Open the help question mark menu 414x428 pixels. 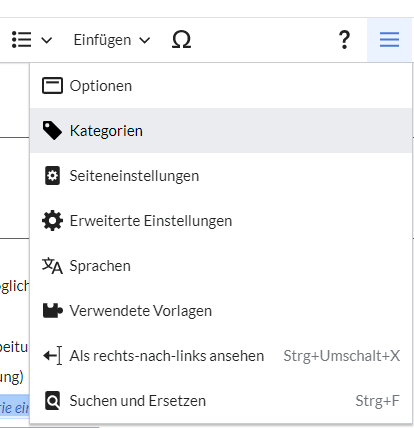pyautogui.click(x=344, y=40)
